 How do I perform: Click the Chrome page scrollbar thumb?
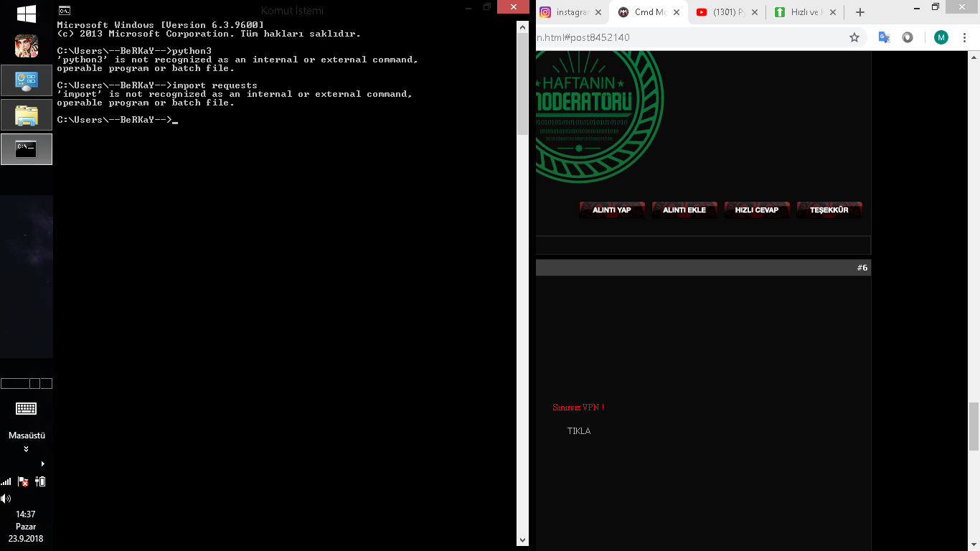click(x=974, y=426)
